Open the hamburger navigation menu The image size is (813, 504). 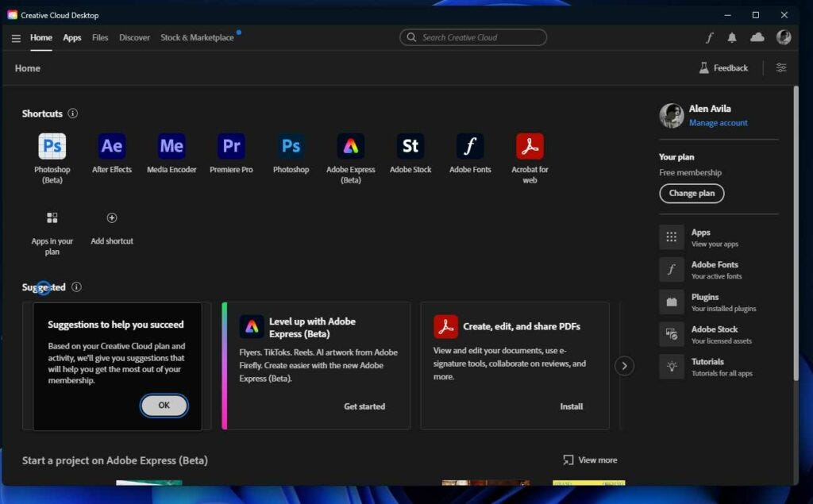tap(16, 37)
